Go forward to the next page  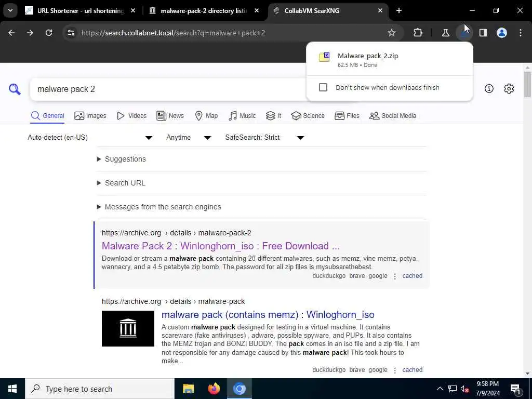point(30,33)
